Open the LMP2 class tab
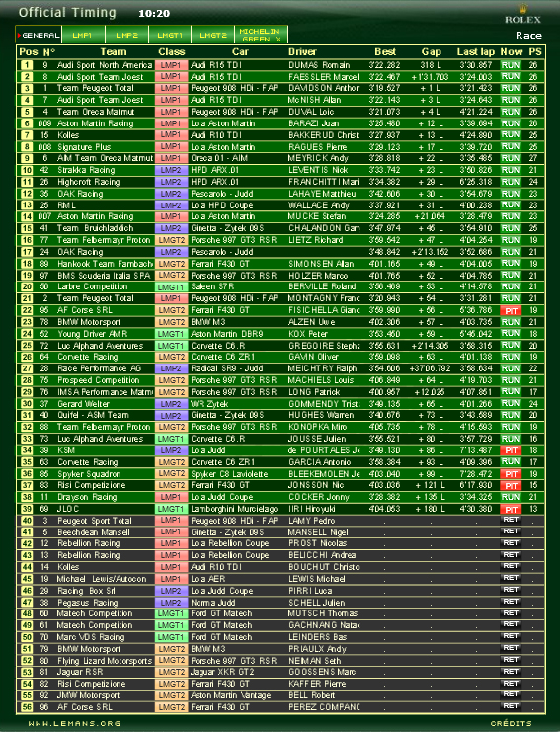560x732 pixels. (x=127, y=35)
